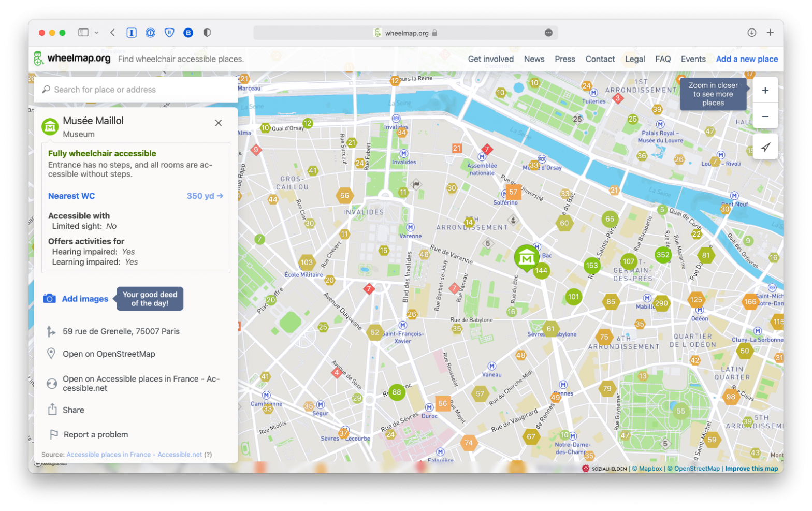Click the camera Add images icon
Viewport: 812px width, 511px height.
[50, 299]
